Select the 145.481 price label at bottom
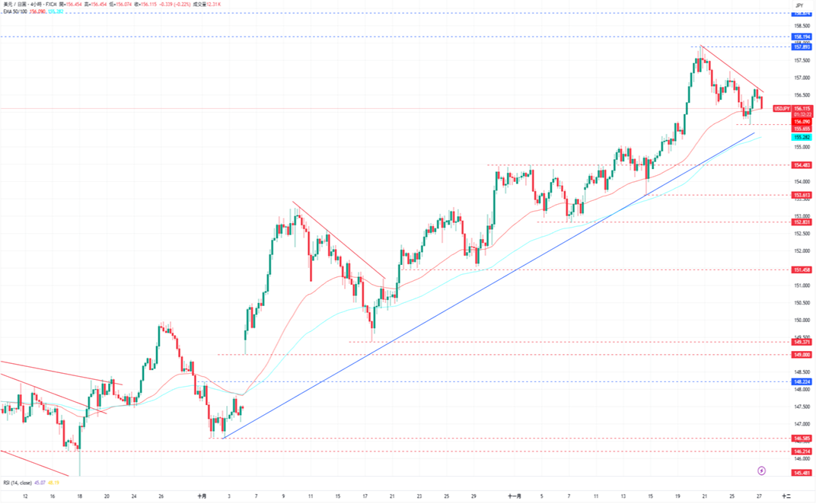 pos(801,473)
